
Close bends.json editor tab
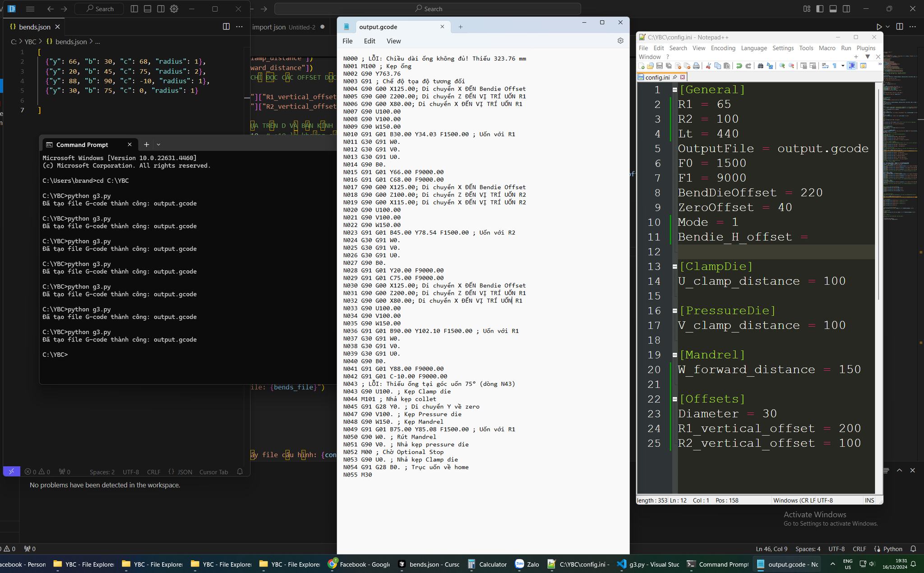[x=57, y=27]
